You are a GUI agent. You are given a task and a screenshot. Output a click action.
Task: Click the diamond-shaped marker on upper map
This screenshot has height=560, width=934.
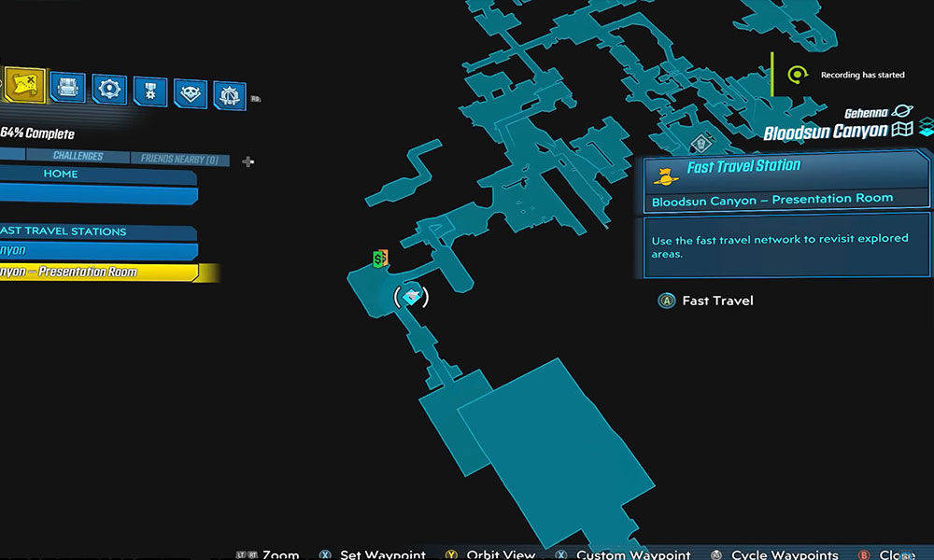point(701,144)
